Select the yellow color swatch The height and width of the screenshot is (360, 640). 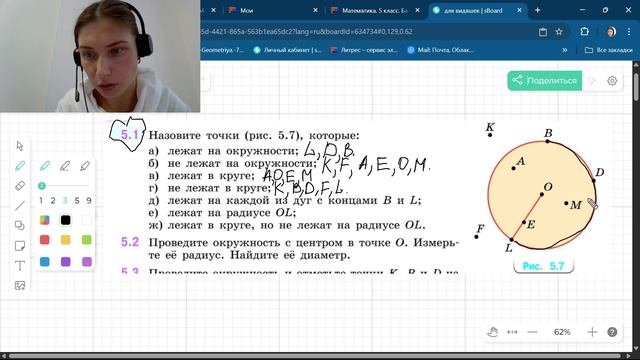pos(65,240)
